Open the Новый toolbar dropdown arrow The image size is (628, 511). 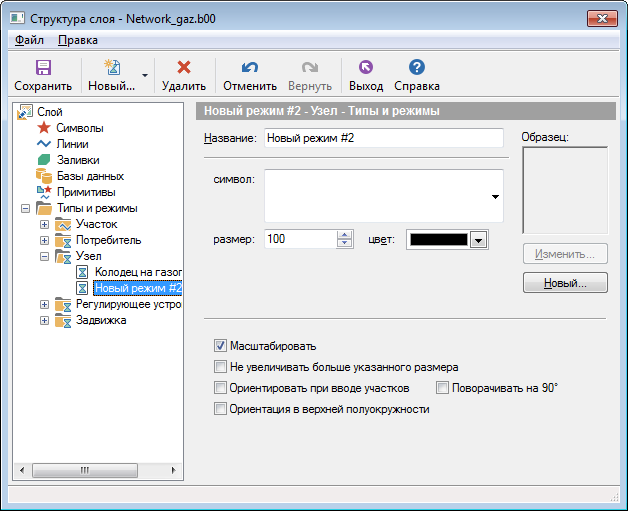[145, 75]
